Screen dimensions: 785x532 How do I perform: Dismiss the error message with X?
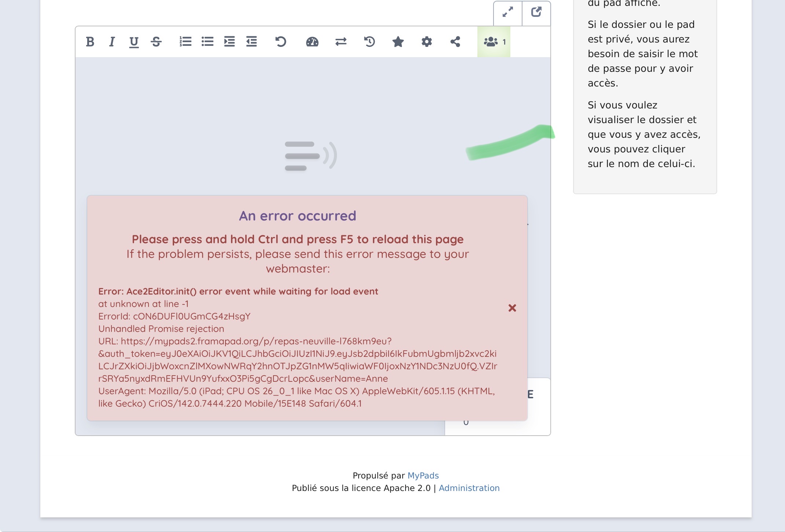[512, 308]
